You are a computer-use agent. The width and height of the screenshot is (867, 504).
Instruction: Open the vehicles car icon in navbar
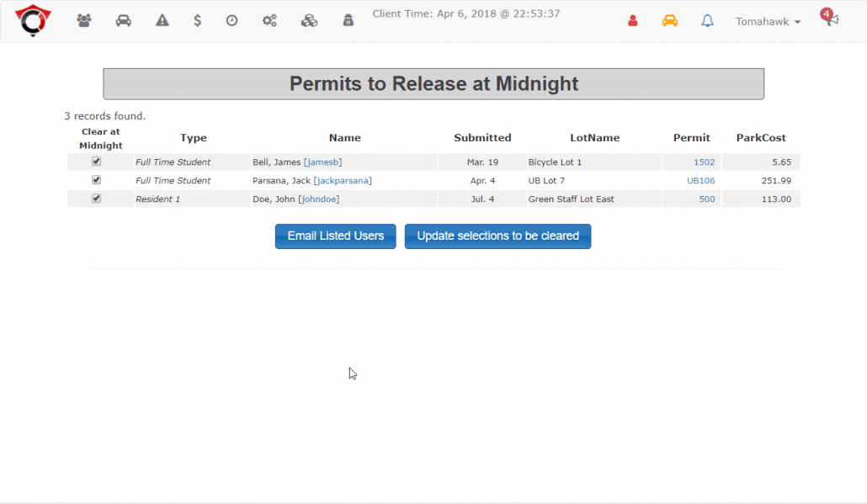click(123, 21)
